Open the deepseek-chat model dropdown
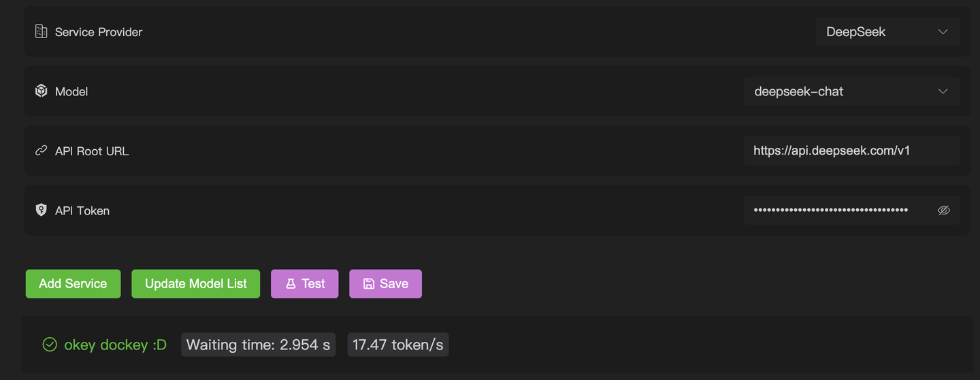980x380 pixels. pyautogui.click(x=851, y=91)
